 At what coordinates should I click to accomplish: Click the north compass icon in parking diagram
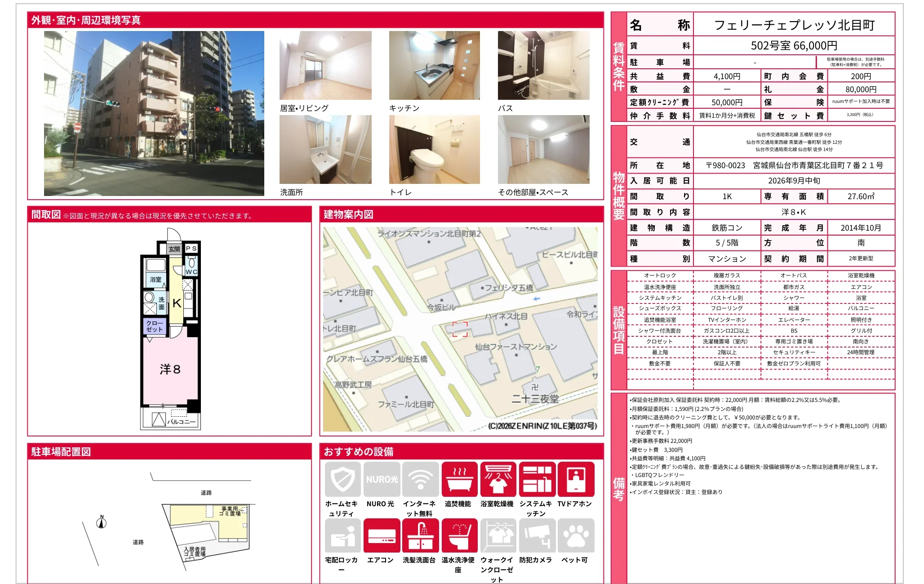click(x=102, y=522)
